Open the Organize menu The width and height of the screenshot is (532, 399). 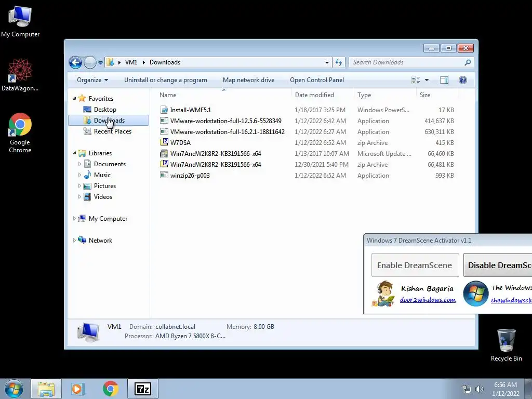pyautogui.click(x=92, y=80)
